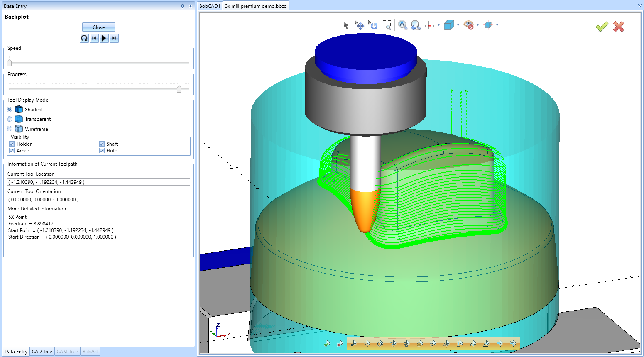Uncheck the Holder visibility checkbox

12,144
